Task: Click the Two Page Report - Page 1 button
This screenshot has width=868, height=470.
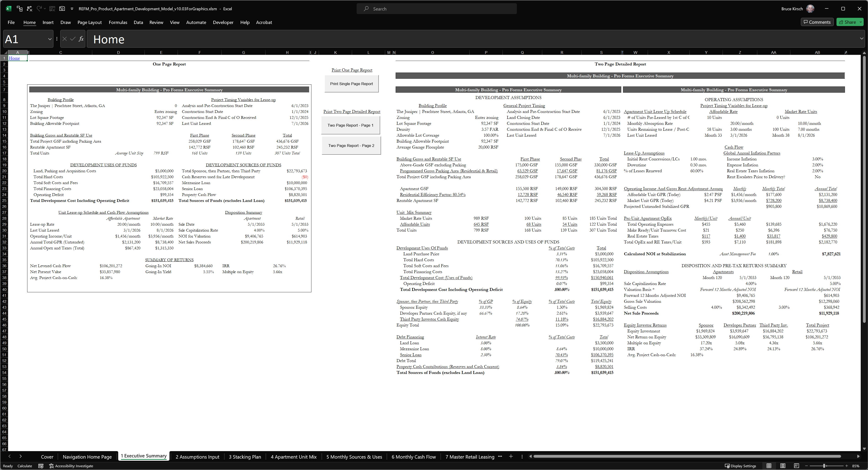Action: click(x=351, y=125)
